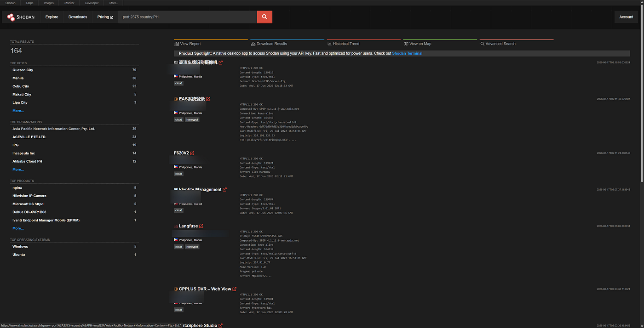Click the red search magnifier button
This screenshot has width=644, height=328.
tap(264, 17)
